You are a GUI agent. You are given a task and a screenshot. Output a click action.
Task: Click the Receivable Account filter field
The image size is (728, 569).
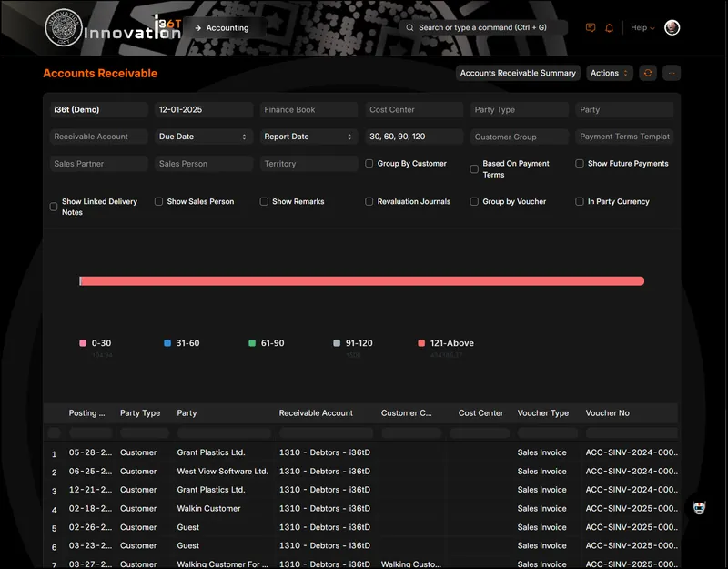tap(98, 137)
